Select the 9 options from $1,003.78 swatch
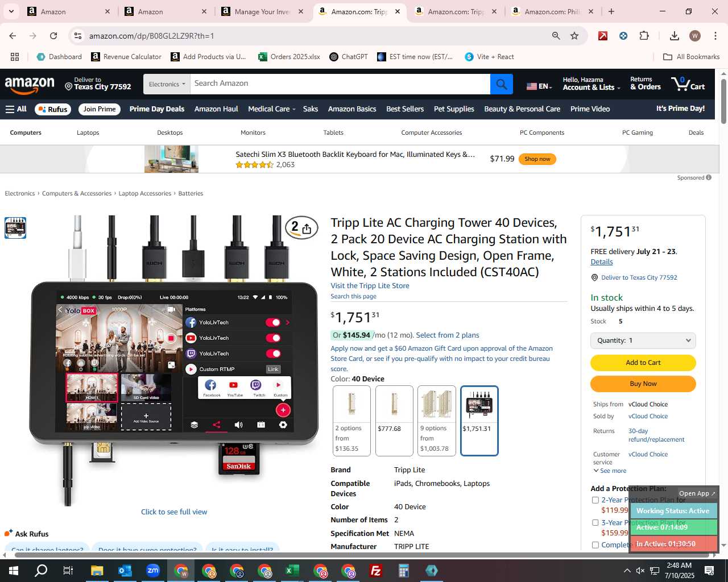 [x=437, y=421]
